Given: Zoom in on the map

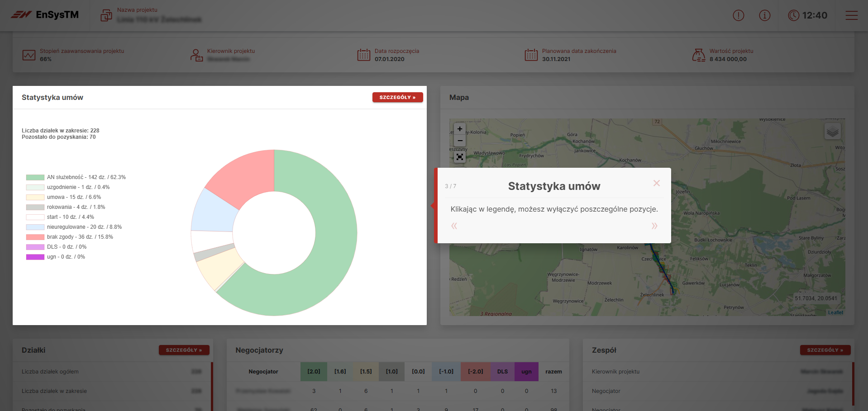Looking at the screenshot, I should point(460,129).
